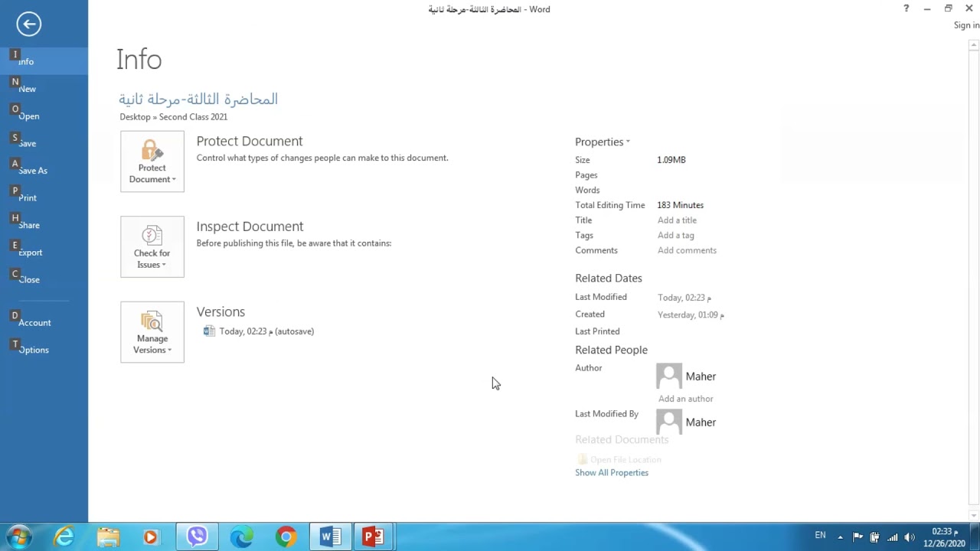
Task: Click Sign in link at top right
Action: (x=966, y=25)
